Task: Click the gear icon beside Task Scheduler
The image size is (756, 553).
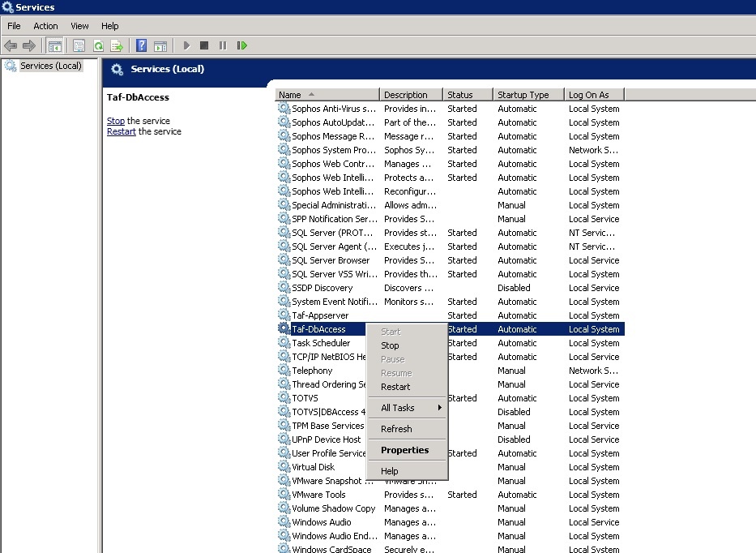Action: 284,342
